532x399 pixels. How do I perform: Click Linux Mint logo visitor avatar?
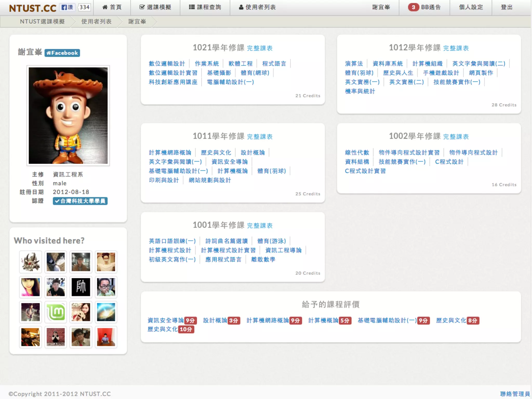point(56,312)
